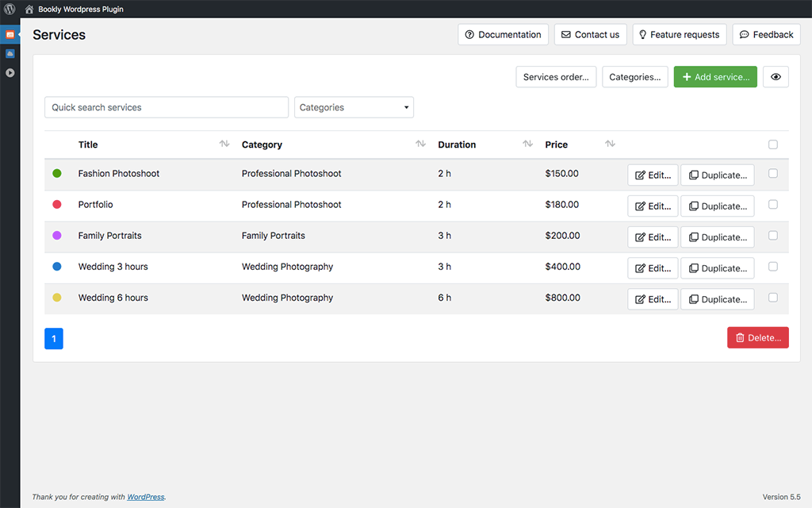The image size is (812, 508).
Task: Duplicate the Wedding 6 hours service
Action: click(x=717, y=299)
